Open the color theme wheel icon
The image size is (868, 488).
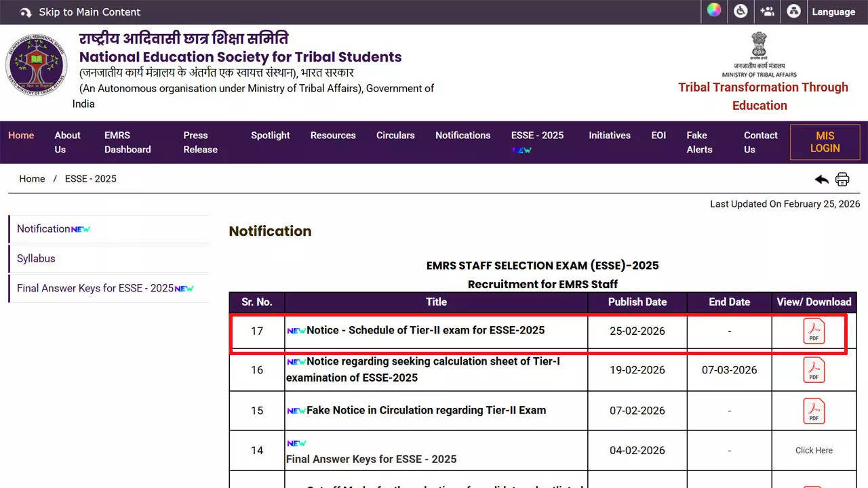coord(714,12)
